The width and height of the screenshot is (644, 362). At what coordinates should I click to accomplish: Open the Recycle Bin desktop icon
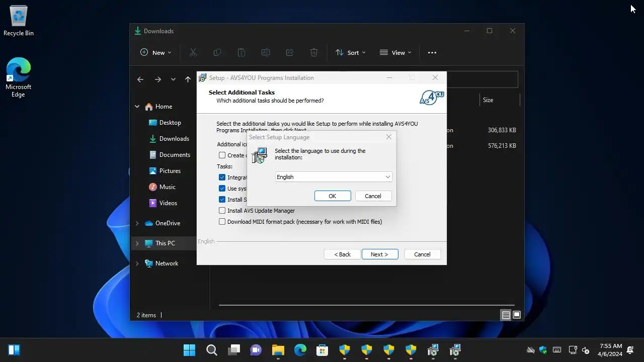tap(19, 21)
